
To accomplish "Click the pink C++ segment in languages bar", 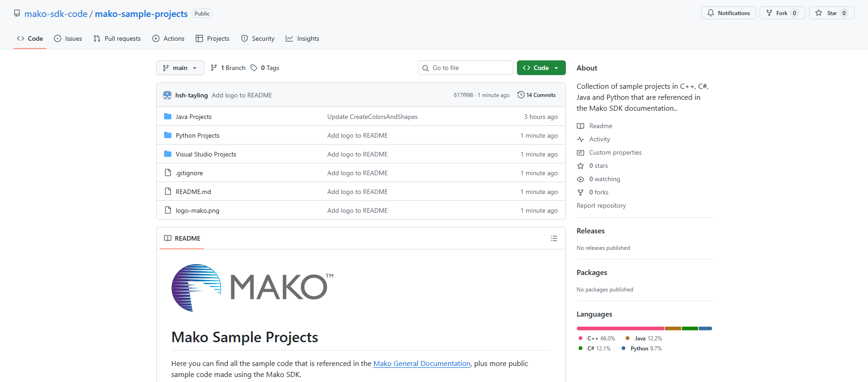I will 620,328.
